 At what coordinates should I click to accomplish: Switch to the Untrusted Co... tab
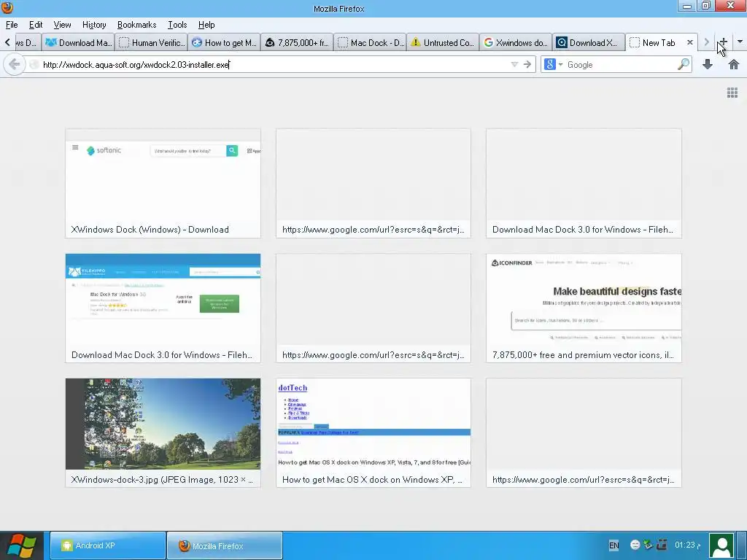pos(443,42)
